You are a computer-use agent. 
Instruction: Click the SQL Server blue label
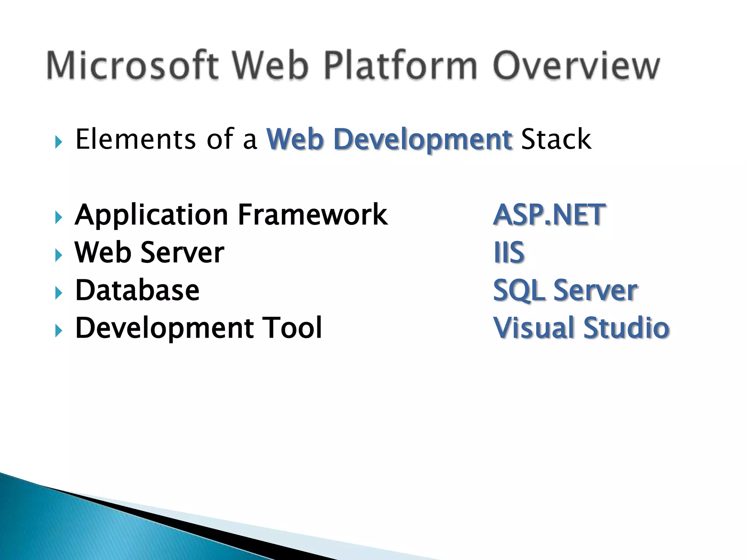(x=565, y=291)
